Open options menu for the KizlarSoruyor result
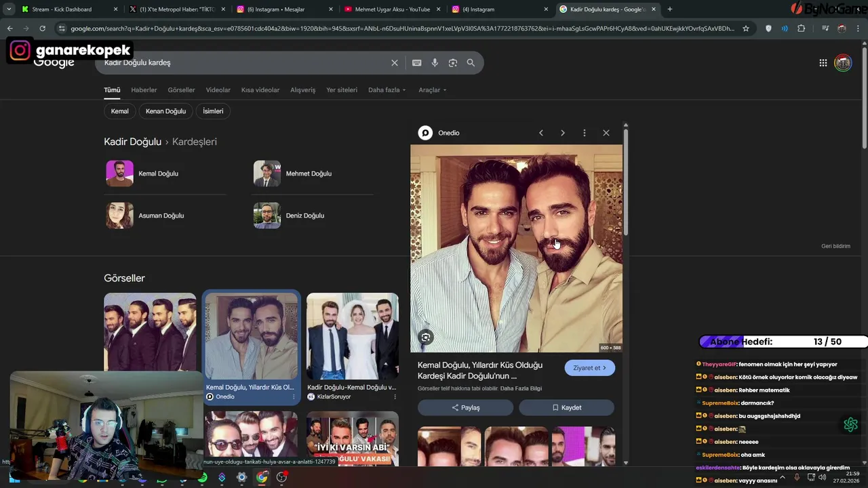This screenshot has width=868, height=488. tap(395, 396)
